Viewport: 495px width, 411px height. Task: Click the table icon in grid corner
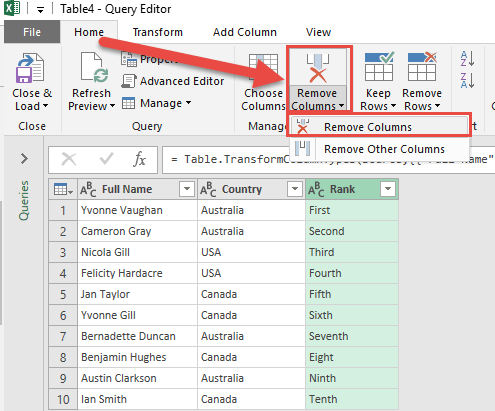tap(63, 190)
